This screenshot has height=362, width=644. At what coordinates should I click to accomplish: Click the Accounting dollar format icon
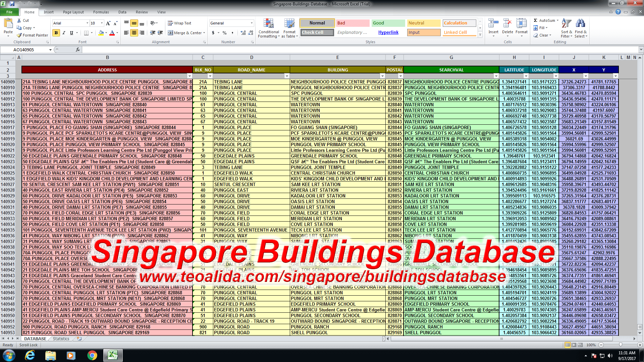coord(213,33)
